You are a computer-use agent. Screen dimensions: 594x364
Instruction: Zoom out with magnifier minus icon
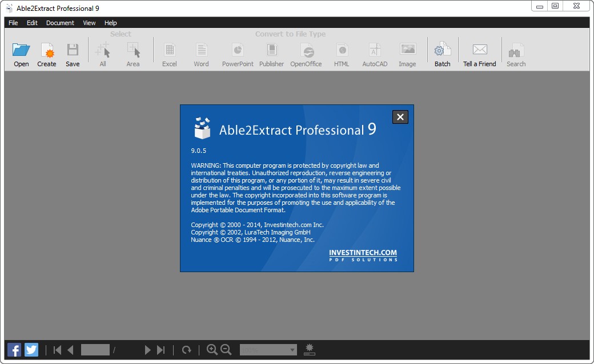coord(226,350)
